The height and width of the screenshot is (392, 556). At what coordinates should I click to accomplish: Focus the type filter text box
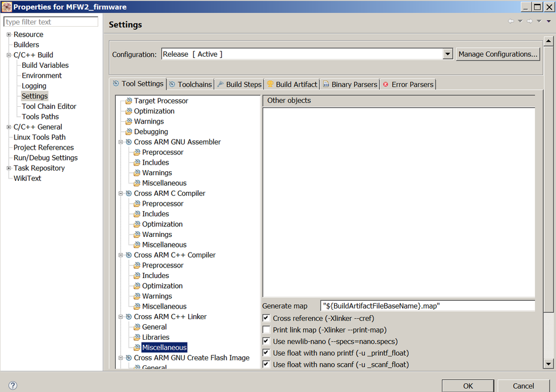pyautogui.click(x=51, y=22)
